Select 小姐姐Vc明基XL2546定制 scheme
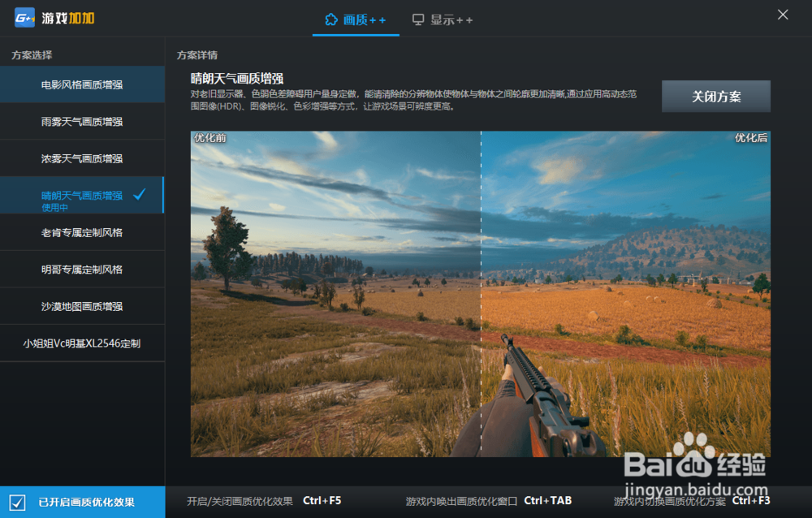 [x=82, y=343]
